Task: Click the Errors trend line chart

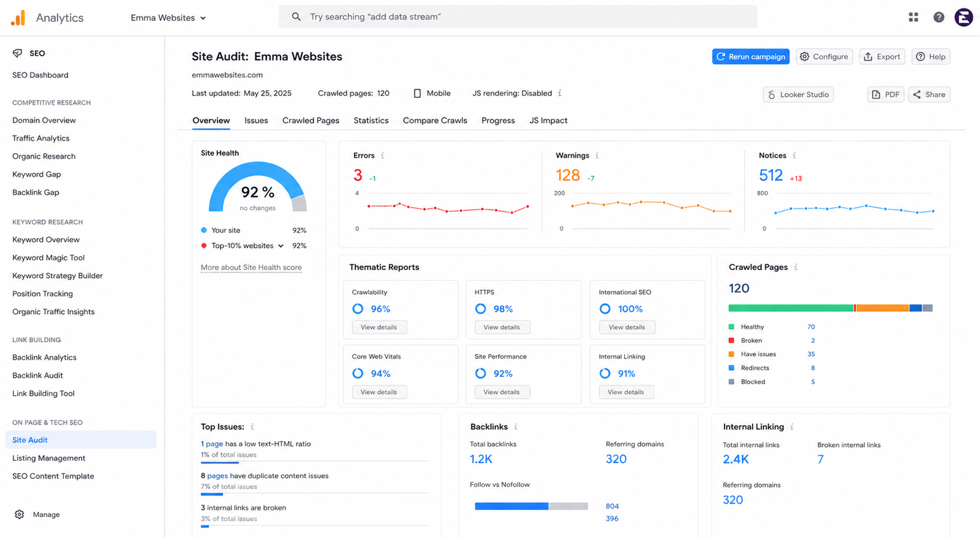Action: tap(448, 208)
